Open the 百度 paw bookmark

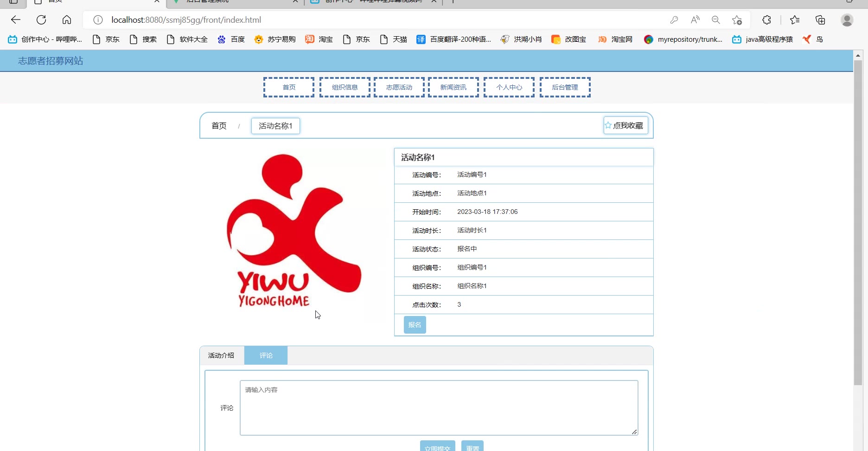point(231,39)
